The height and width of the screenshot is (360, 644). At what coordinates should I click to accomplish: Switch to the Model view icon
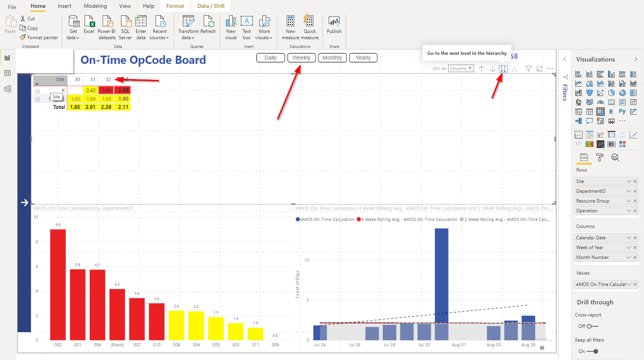point(7,89)
